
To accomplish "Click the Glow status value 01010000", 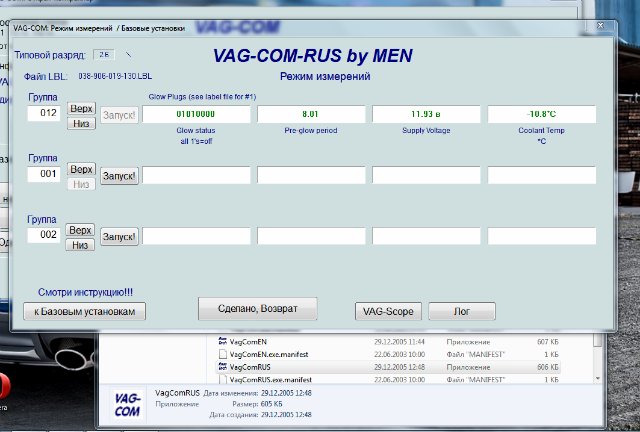I will [x=196, y=114].
